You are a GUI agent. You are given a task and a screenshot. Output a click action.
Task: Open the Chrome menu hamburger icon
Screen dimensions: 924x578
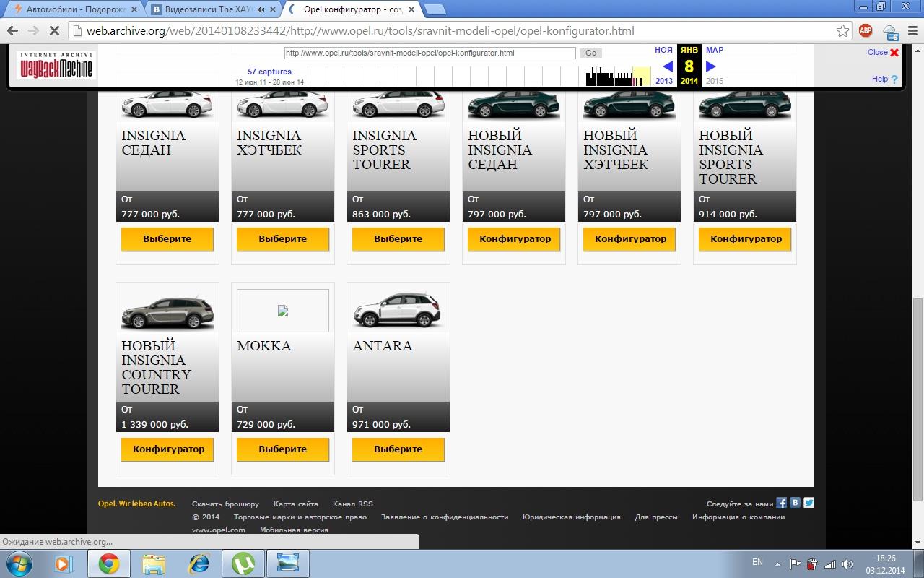pyautogui.click(x=911, y=31)
